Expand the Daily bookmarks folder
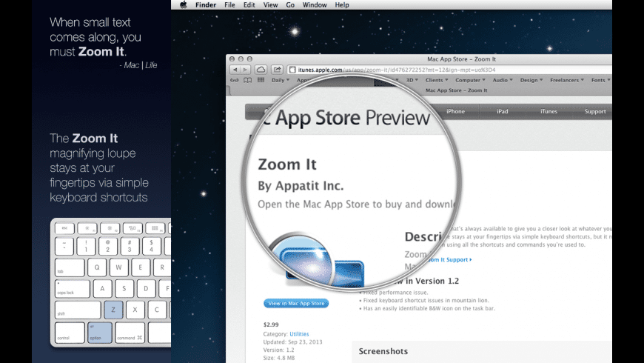Screen dimensions: 644x363 (x=281, y=80)
